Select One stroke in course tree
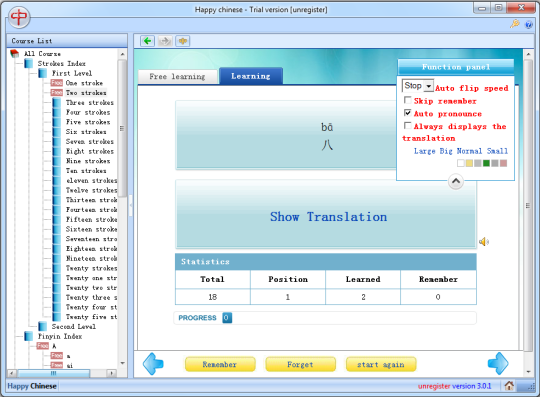This screenshot has height=397, width=540. 84,83
